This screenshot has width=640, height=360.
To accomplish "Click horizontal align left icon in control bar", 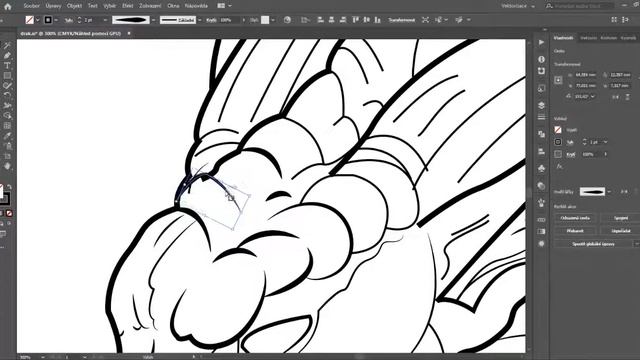I will pyautogui.click(x=320, y=20).
